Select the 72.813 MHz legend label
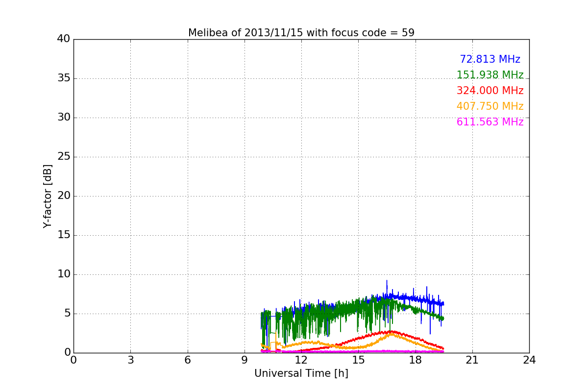 click(x=490, y=59)
